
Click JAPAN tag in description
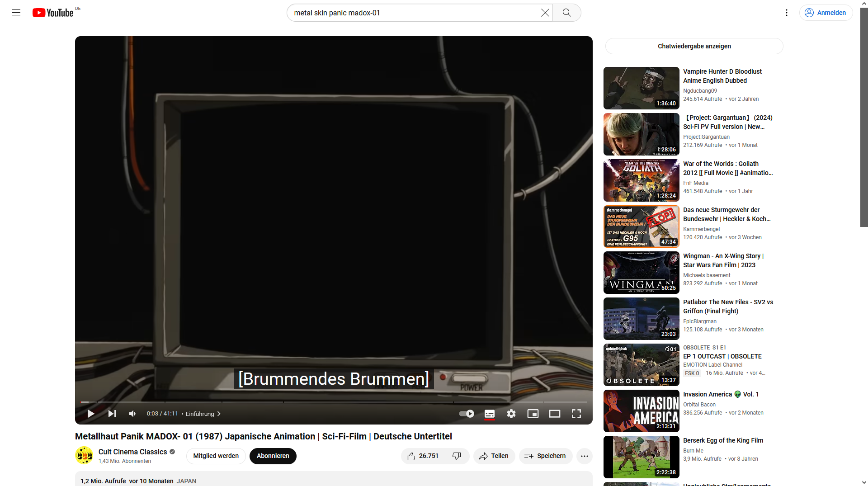[186, 481]
